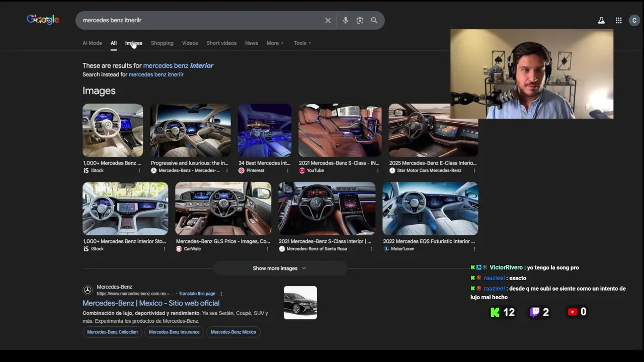Switch to the Short videos tab

(x=221, y=43)
